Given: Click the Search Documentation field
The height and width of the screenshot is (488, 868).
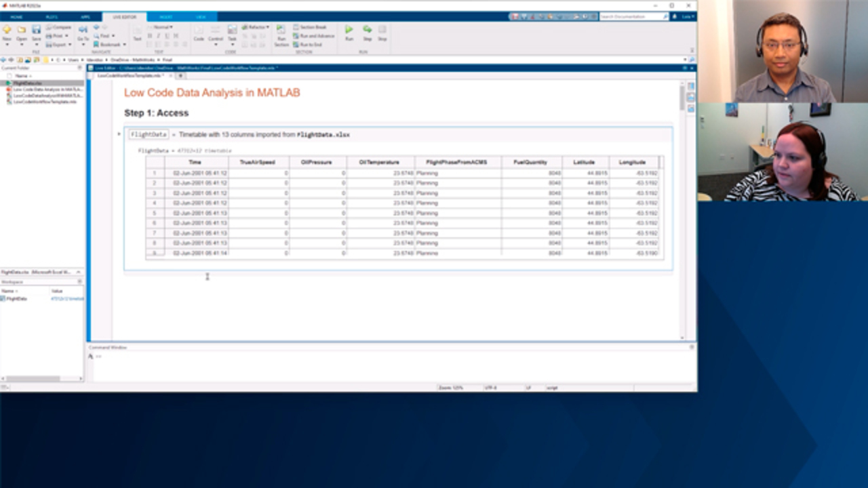Looking at the screenshot, I should coord(631,16).
